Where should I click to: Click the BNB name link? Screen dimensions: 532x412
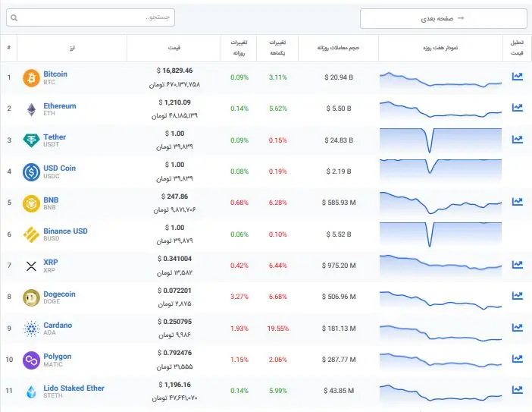tap(51, 200)
